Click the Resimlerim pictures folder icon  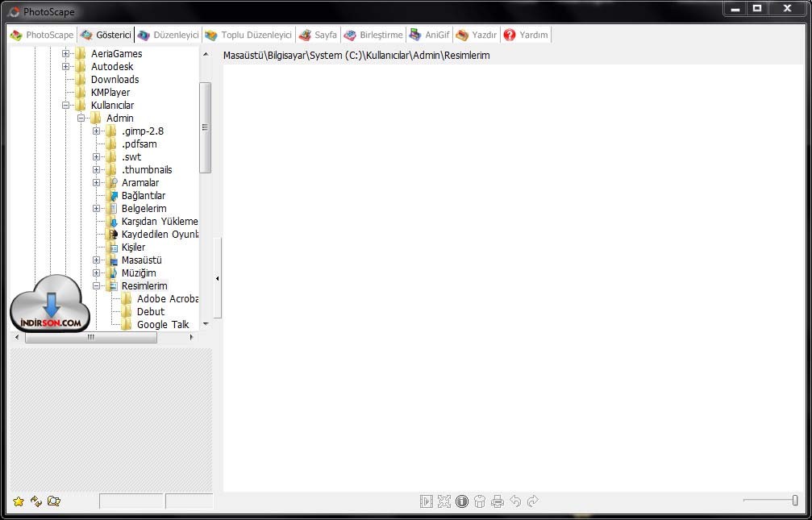point(112,286)
